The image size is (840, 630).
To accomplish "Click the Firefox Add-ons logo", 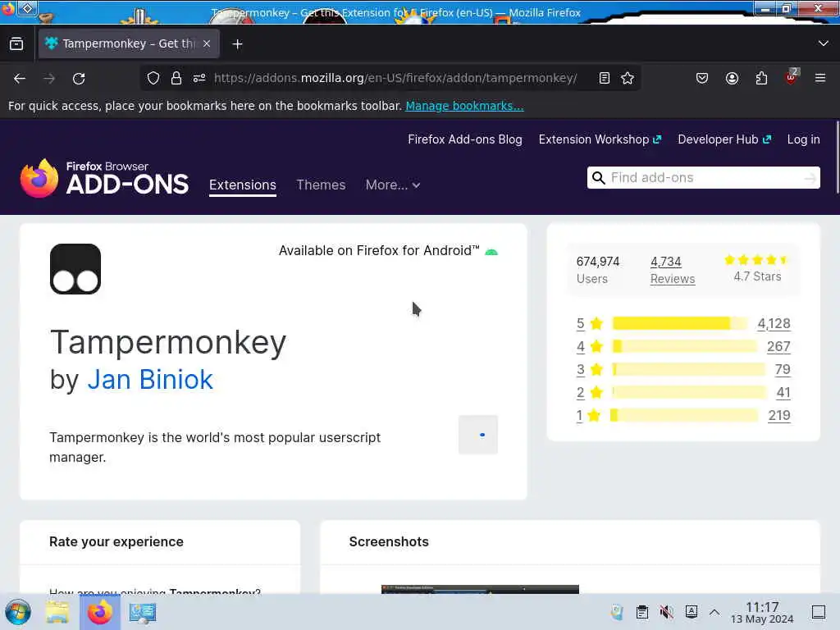I will 104,178.
